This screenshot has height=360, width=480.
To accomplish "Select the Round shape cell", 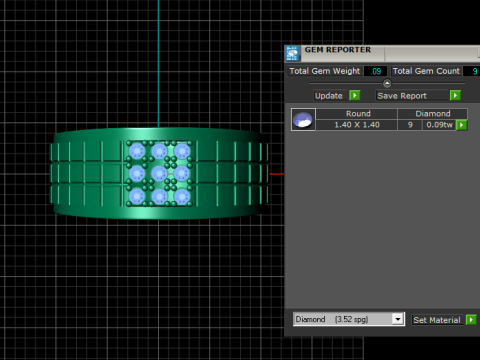I will click(356, 114).
